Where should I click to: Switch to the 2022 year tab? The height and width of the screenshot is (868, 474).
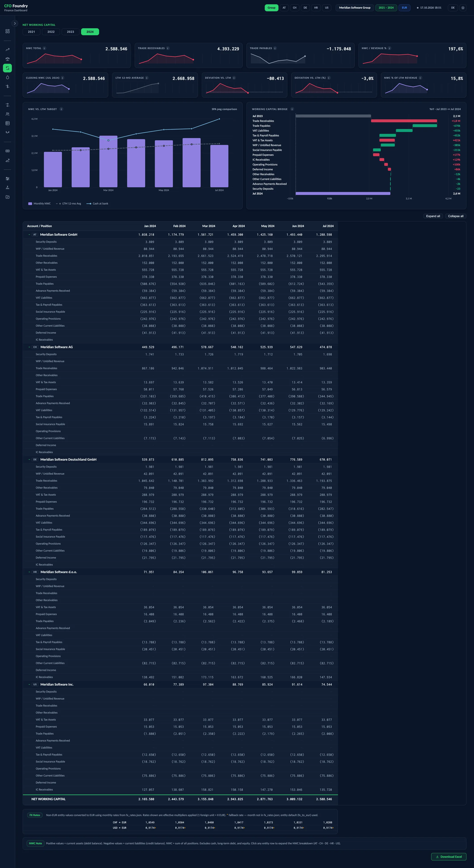(51, 32)
